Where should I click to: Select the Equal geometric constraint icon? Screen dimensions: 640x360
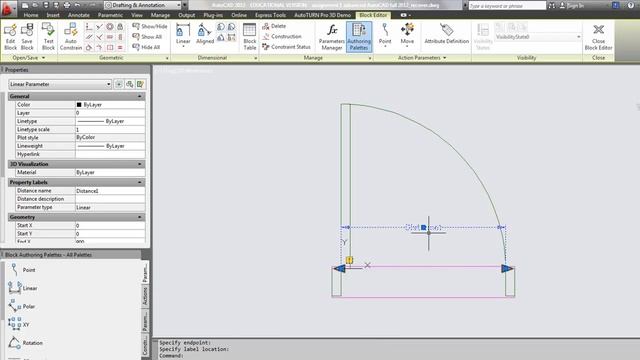[120, 47]
